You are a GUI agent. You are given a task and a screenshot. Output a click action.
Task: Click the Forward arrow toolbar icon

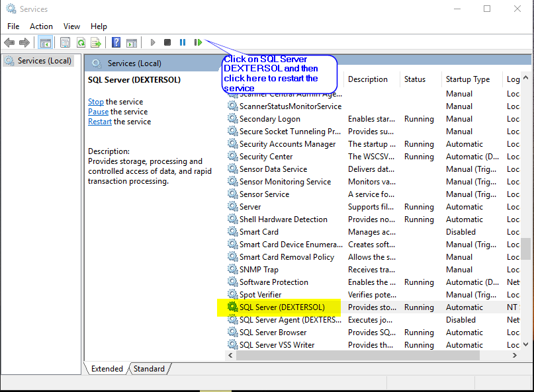click(24, 43)
